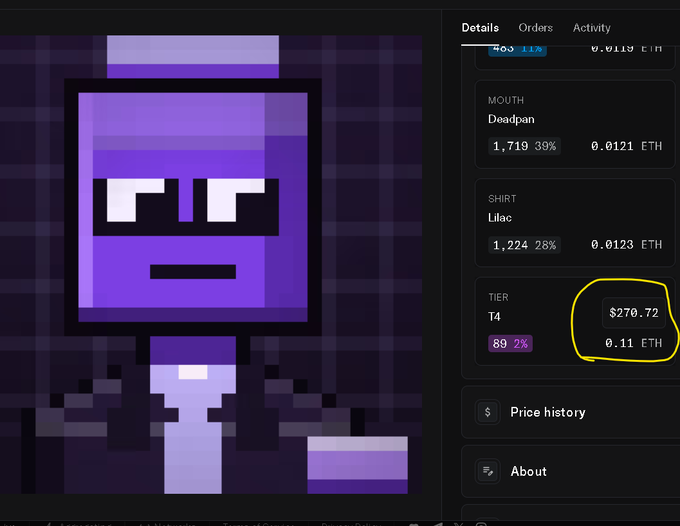The image size is (680, 526).
Task: Click the purple '89 2%' rarity badge
Action: coord(510,343)
